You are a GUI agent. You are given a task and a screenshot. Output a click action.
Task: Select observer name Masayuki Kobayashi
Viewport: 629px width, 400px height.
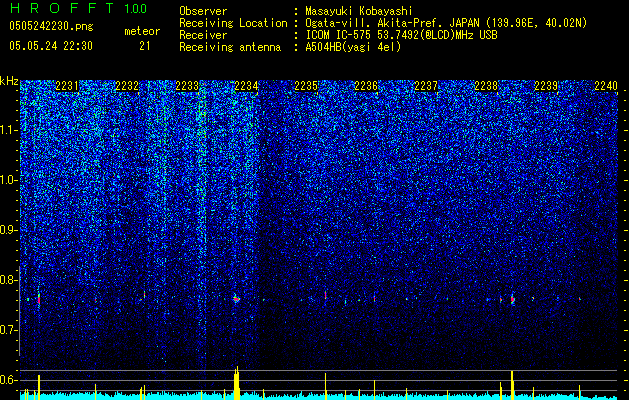359,12
